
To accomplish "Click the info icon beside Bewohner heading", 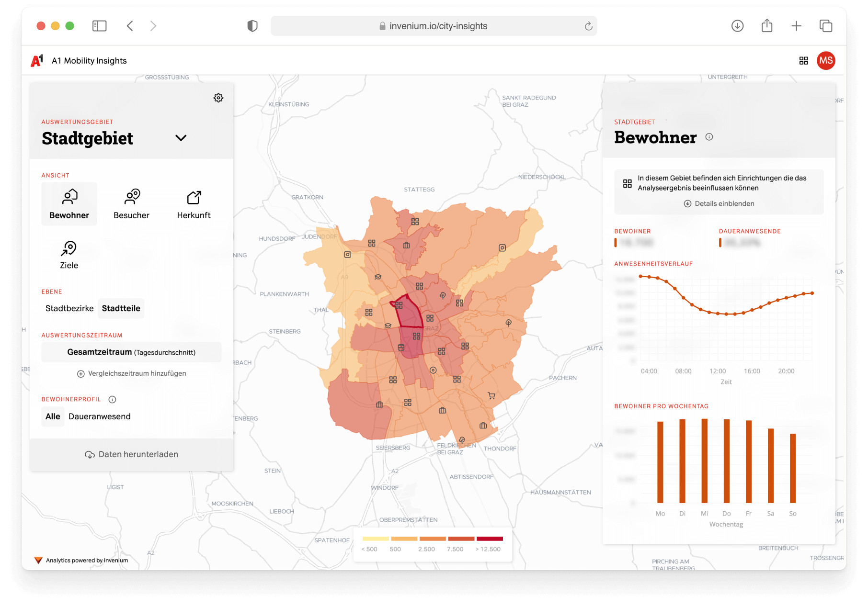I will (x=709, y=137).
